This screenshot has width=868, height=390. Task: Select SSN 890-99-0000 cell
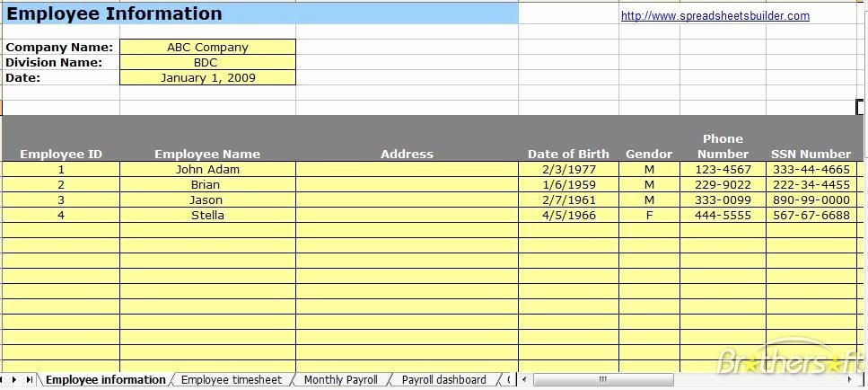(x=811, y=200)
